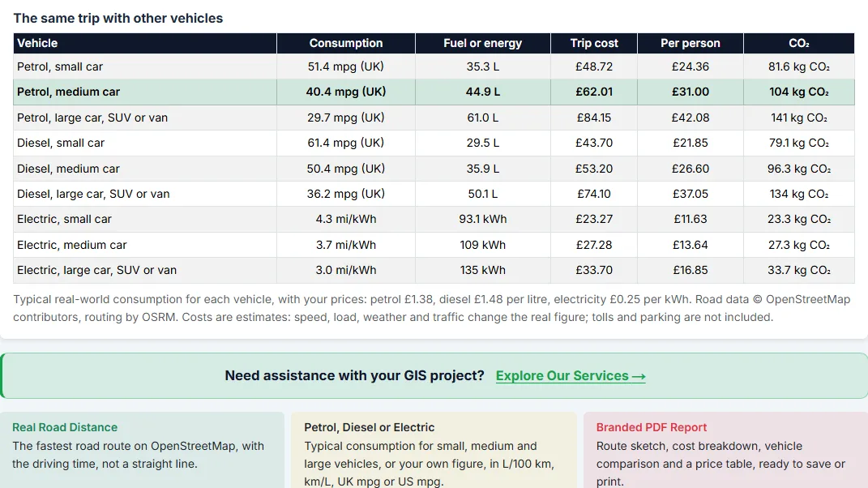868x488 pixels.
Task: Click the Petrol, Diesel or Electric card heading
Action: [370, 427]
